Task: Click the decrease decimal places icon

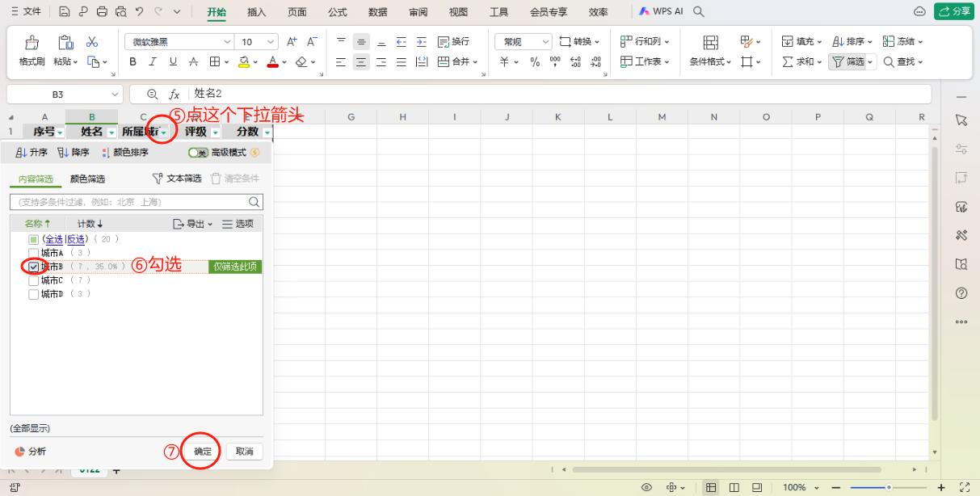Action: 596,61
